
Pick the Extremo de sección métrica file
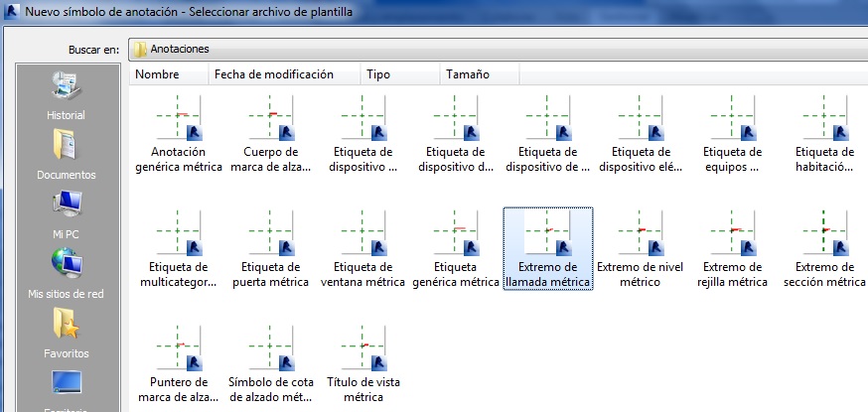[x=824, y=235]
